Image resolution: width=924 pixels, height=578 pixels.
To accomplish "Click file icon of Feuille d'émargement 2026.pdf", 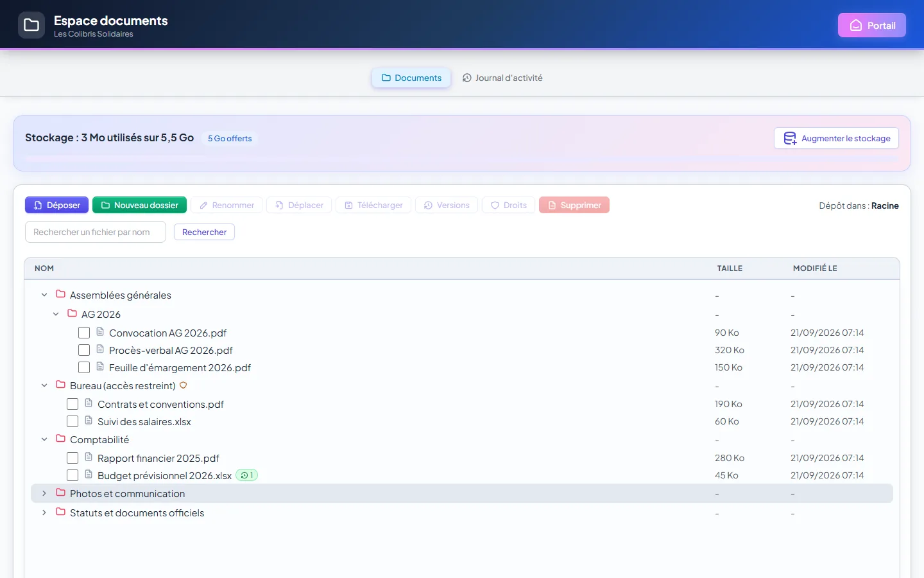I will pos(100,367).
